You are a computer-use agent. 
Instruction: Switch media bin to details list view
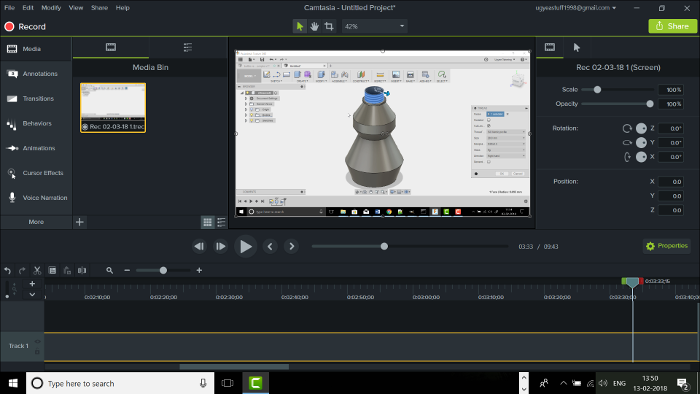pos(221,222)
